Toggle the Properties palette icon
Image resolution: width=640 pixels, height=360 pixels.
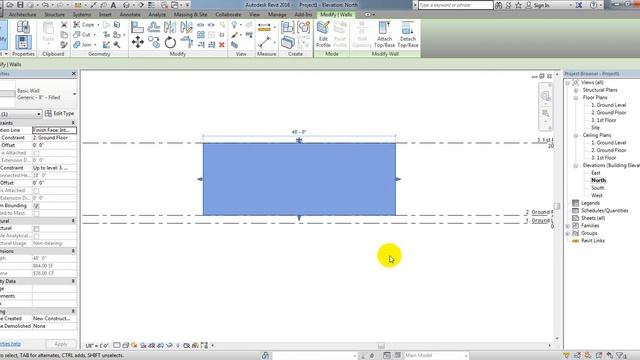23,42
